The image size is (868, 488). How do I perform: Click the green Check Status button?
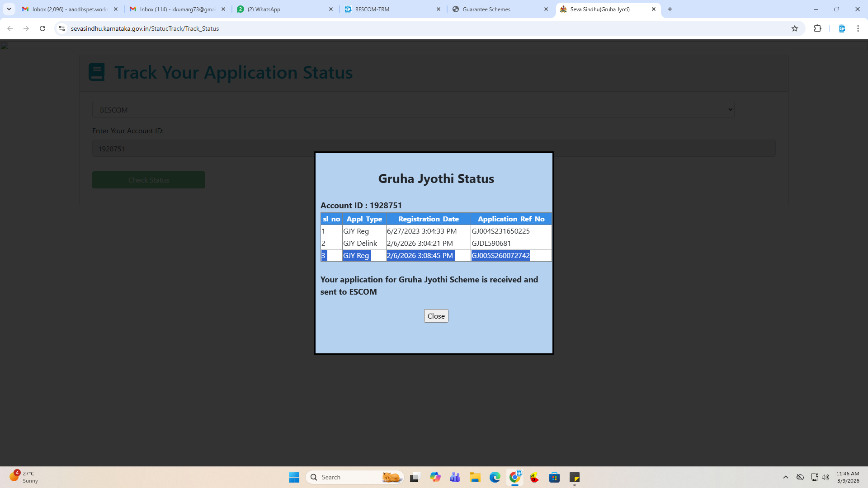pos(148,180)
